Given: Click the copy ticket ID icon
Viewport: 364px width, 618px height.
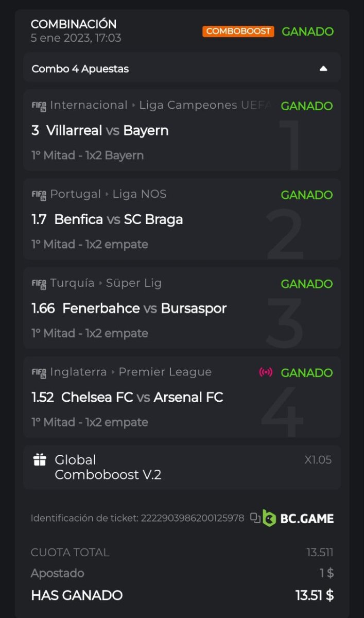Looking at the screenshot, I should coord(255,518).
